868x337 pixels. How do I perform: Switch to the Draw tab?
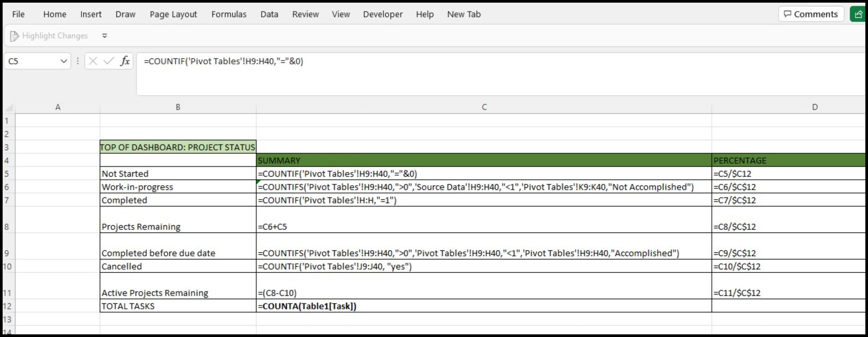click(125, 14)
